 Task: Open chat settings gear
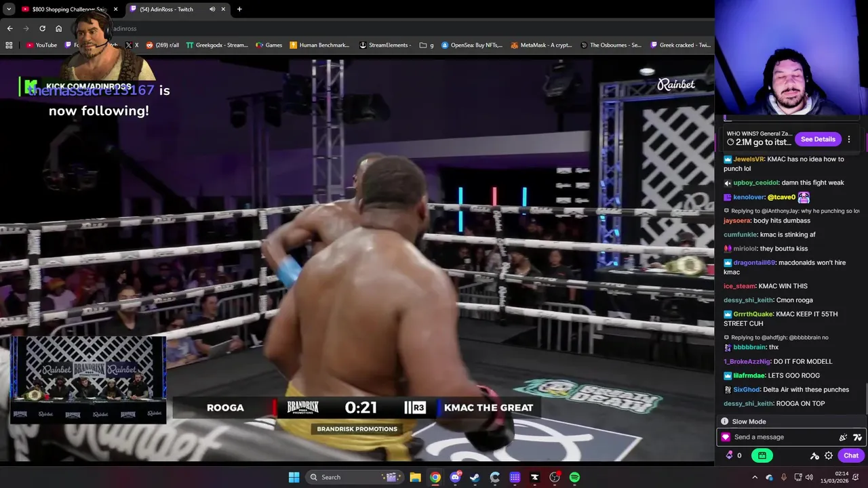point(829,455)
